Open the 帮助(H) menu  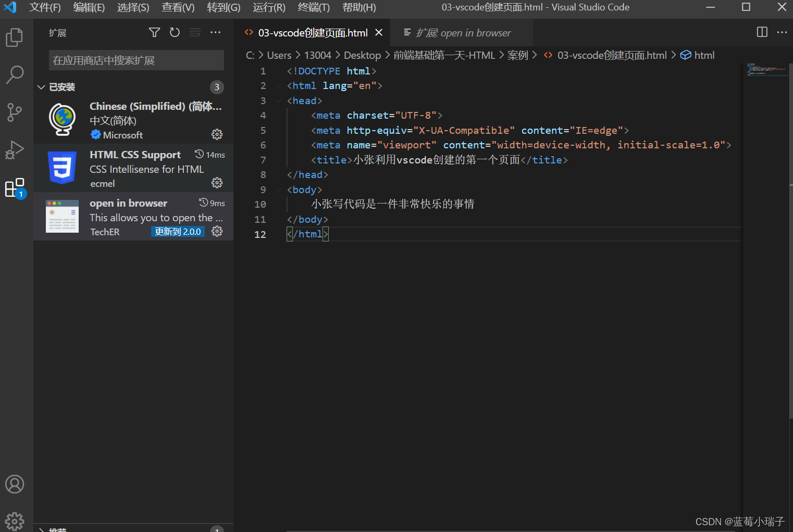(x=359, y=7)
